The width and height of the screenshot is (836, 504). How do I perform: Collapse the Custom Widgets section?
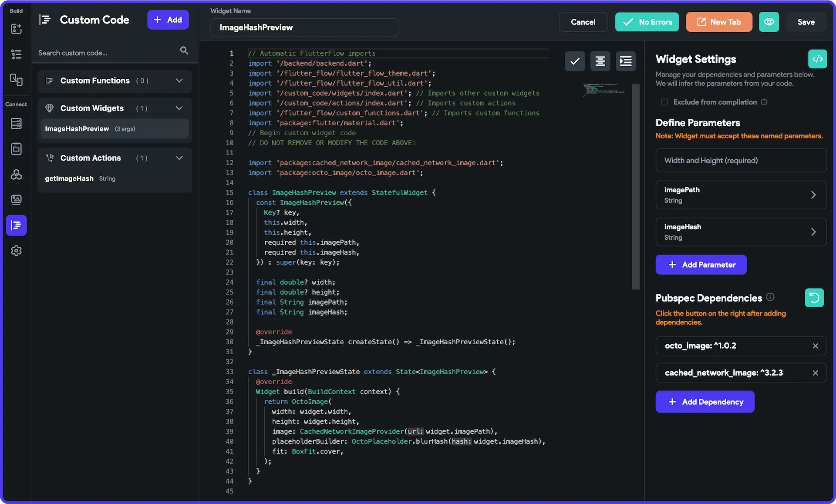pyautogui.click(x=179, y=108)
